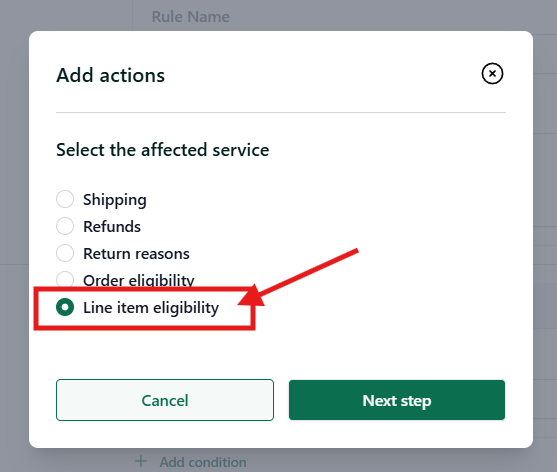Click the divider line under Add actions
The image size is (557, 472).
click(281, 113)
